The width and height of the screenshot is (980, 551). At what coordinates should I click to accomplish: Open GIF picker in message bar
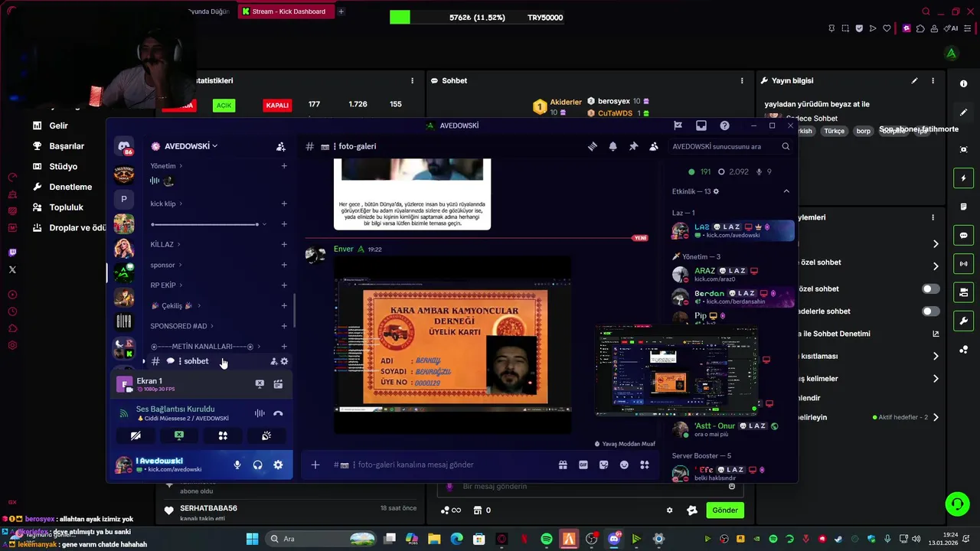pyautogui.click(x=583, y=465)
